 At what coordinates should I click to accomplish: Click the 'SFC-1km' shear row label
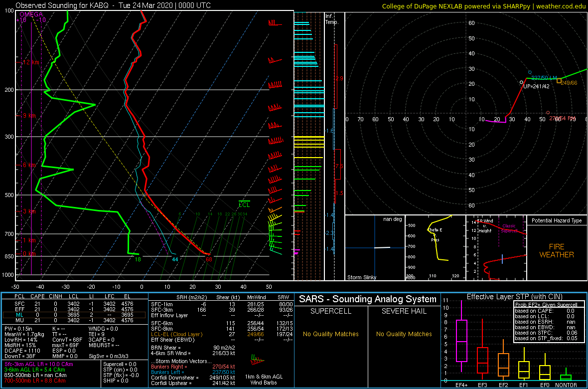point(161,305)
